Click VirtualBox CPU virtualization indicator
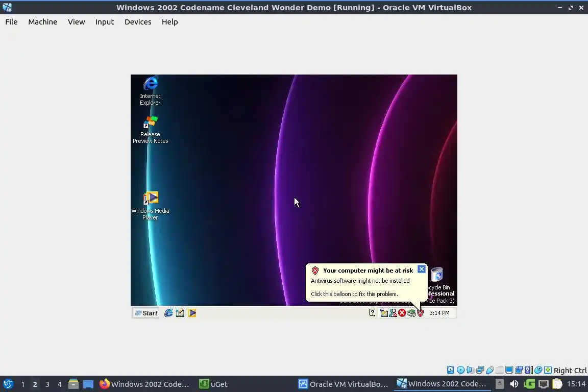Viewport: 588px width, 392px height. 529,370
